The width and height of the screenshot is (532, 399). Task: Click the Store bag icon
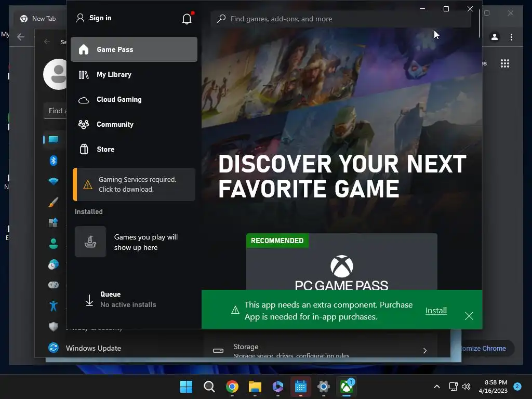click(x=84, y=149)
